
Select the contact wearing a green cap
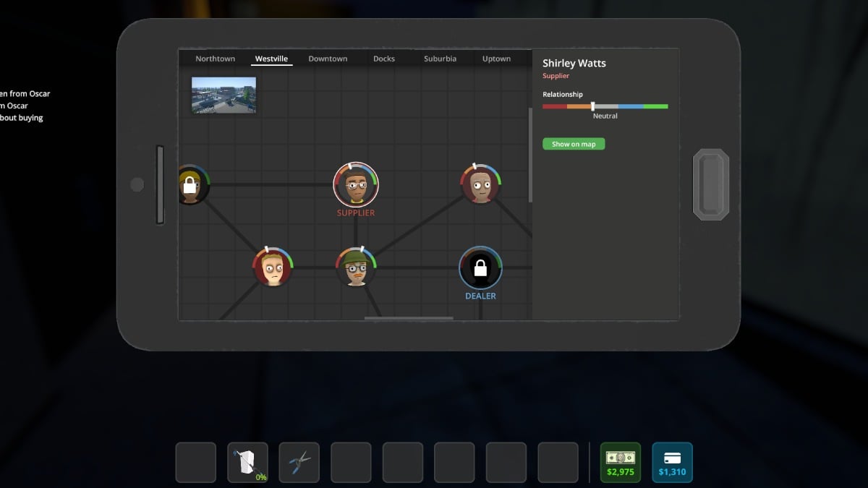(355, 267)
